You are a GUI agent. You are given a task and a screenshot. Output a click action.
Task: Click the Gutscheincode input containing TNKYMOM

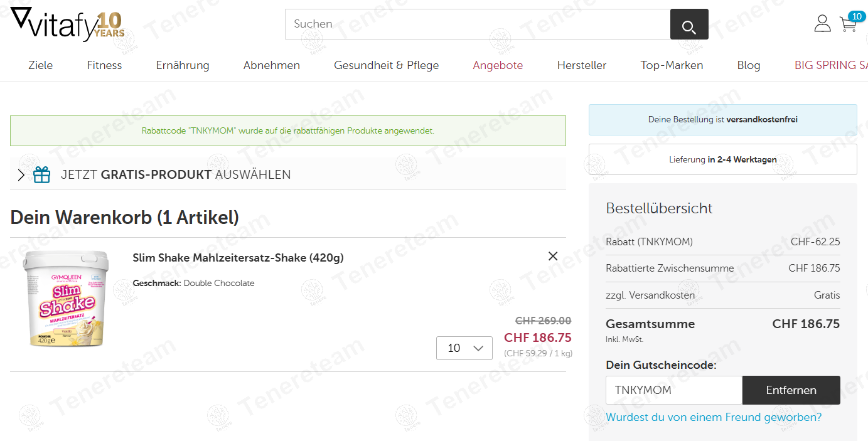674,390
